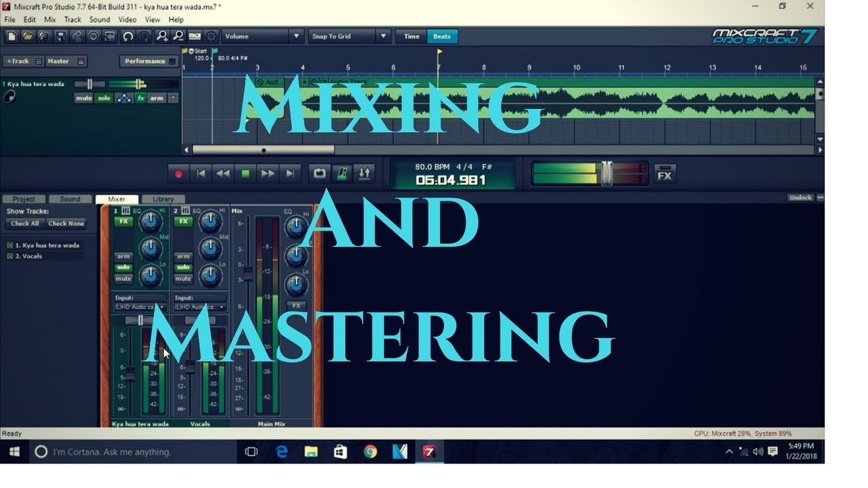Click the green stop/play button
Image resolution: width=868 pixels, height=488 pixels.
coord(245,174)
